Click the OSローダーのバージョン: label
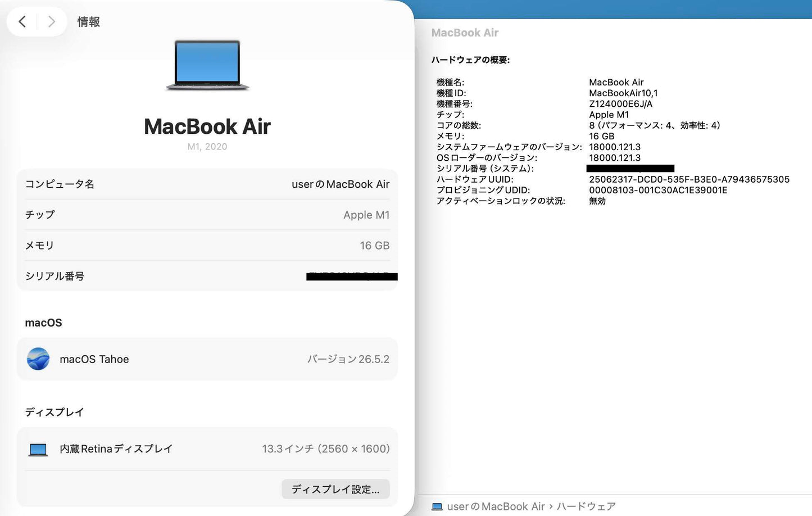This screenshot has height=516, width=812. 487,158
